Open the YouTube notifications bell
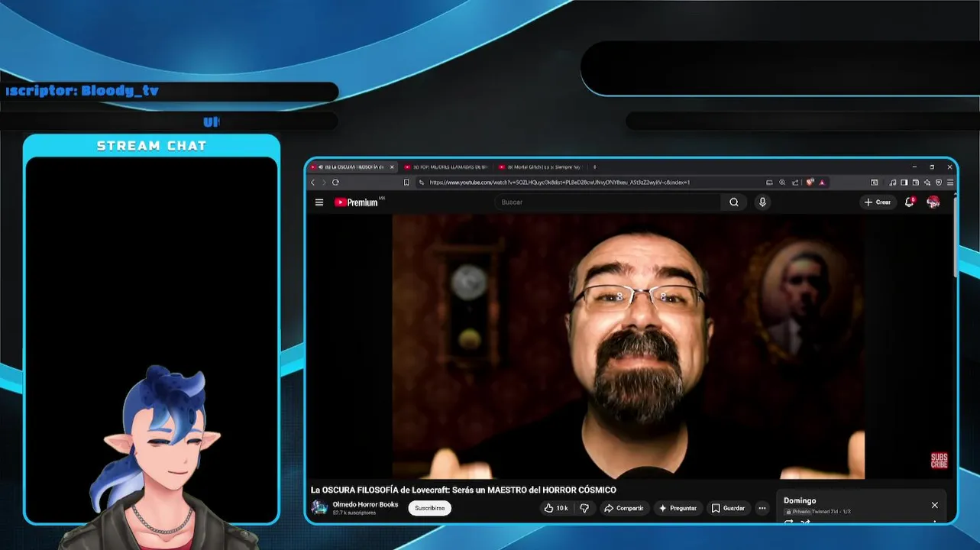The width and height of the screenshot is (980, 550). [909, 202]
